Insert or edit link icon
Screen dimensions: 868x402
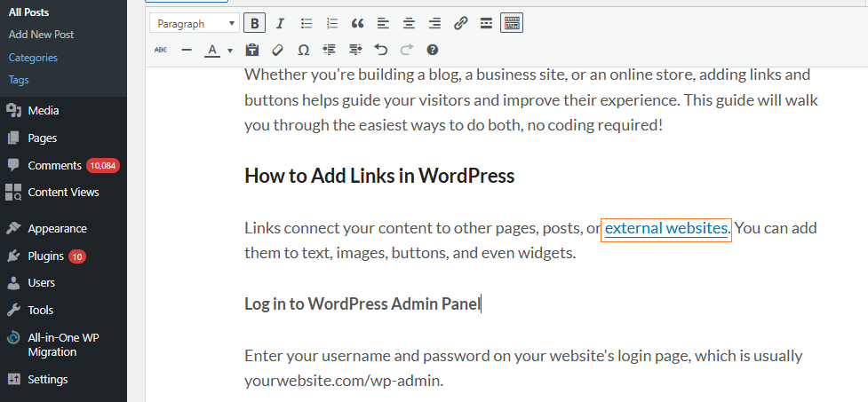click(x=460, y=23)
